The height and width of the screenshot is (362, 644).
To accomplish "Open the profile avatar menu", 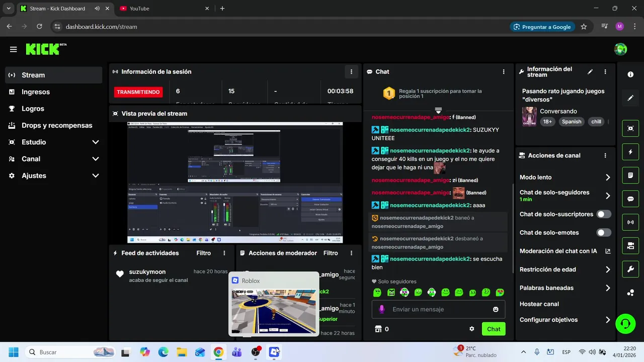I will [620, 49].
